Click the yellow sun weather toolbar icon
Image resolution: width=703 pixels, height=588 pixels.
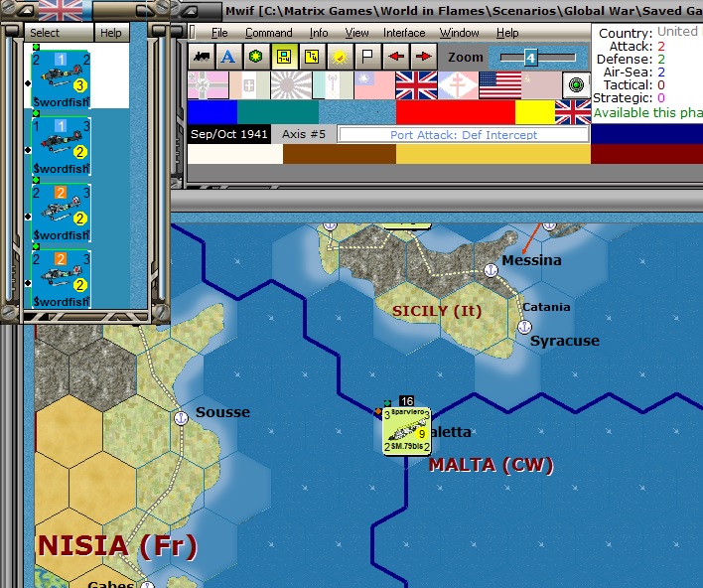[x=340, y=57]
